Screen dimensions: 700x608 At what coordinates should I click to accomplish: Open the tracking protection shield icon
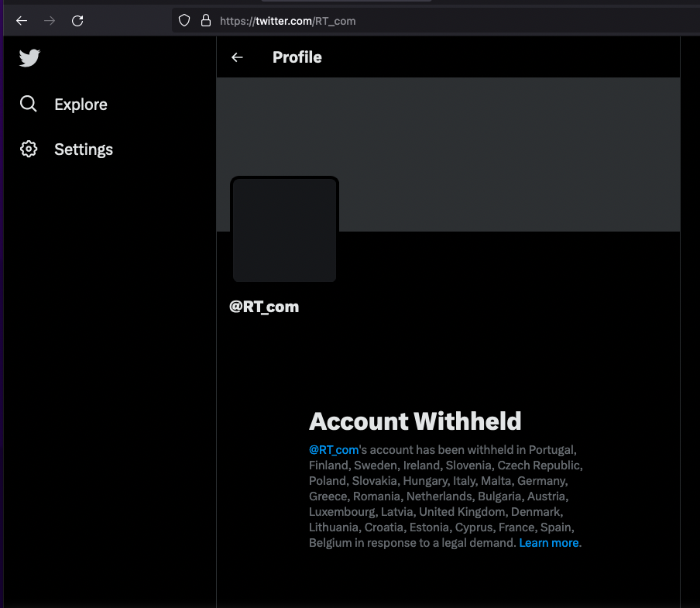(x=184, y=21)
